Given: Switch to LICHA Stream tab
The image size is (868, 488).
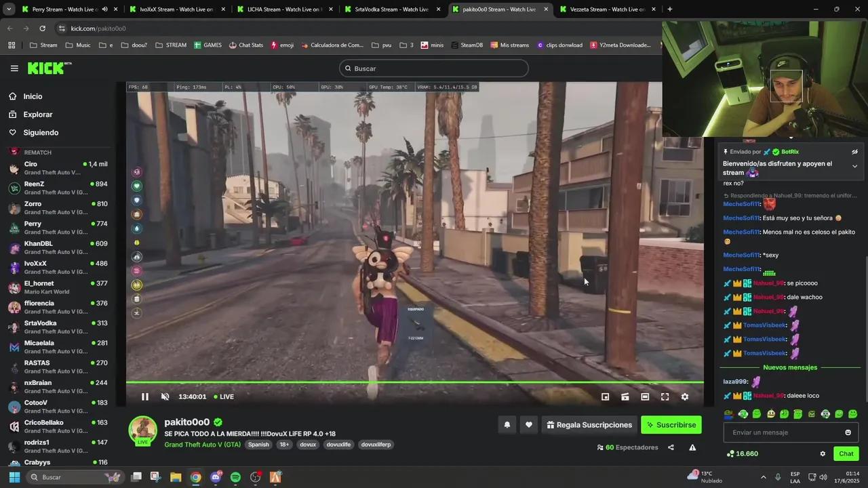Looking at the screenshot, I should point(283,9).
